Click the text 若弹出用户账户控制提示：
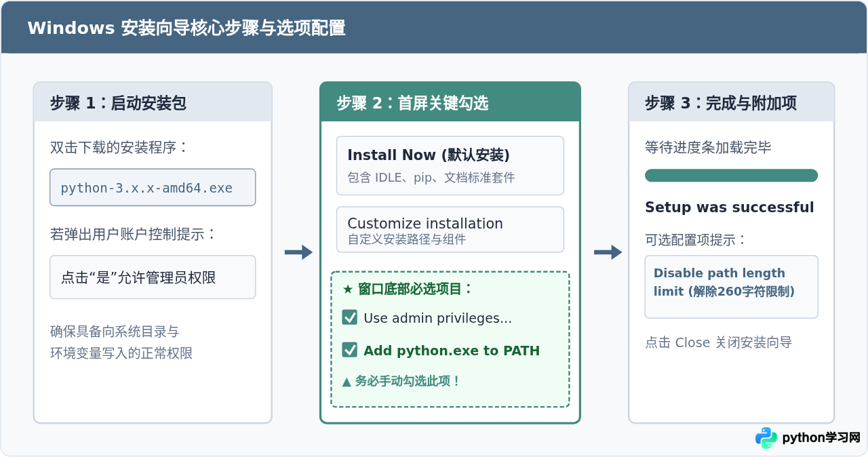 click(134, 234)
